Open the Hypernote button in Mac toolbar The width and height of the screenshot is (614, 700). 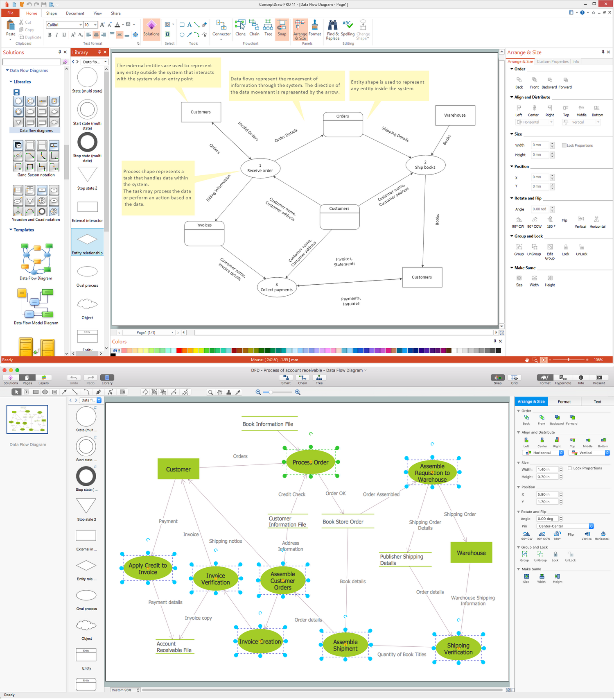563,380
